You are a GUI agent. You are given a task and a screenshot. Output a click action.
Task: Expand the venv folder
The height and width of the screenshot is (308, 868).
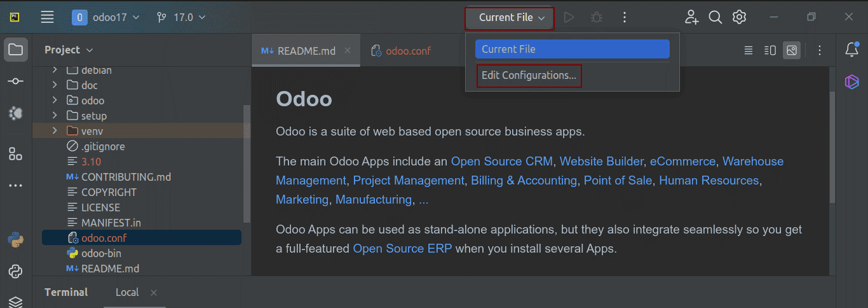[55, 131]
